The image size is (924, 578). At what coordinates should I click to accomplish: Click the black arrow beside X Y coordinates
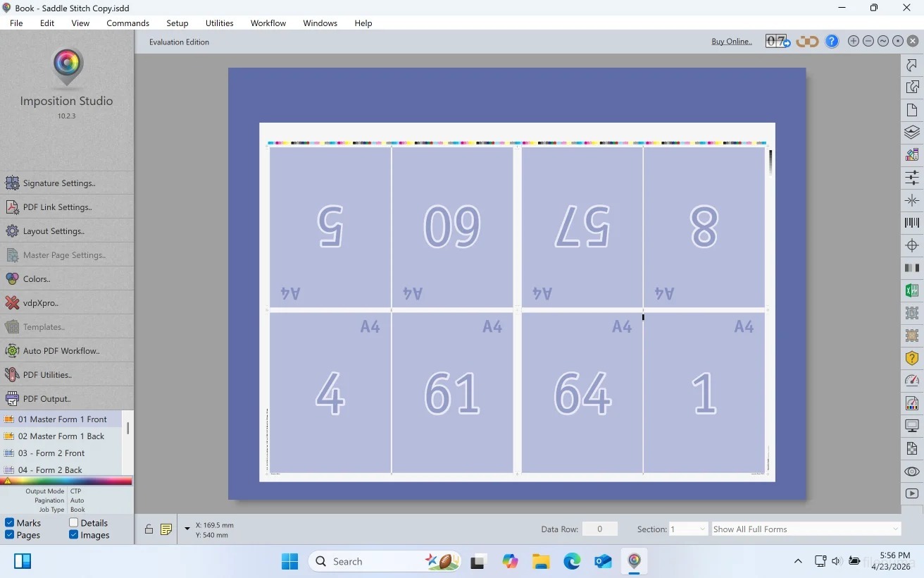coord(187,529)
